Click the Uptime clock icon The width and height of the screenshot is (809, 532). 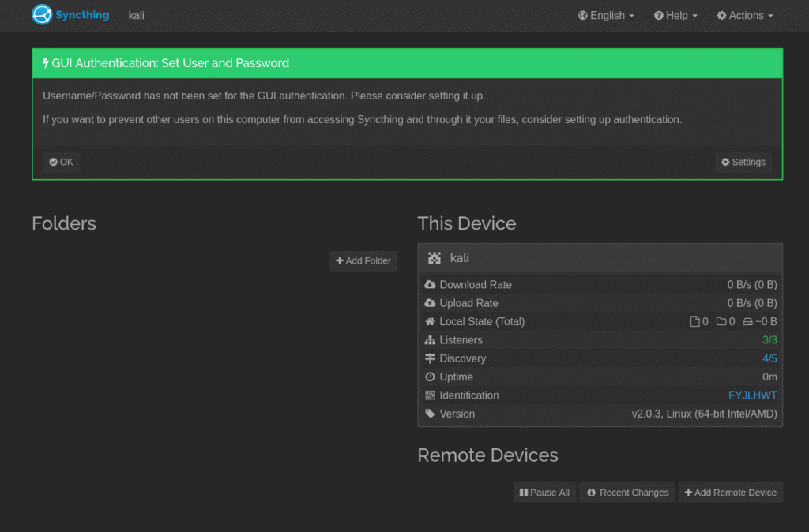coord(430,377)
